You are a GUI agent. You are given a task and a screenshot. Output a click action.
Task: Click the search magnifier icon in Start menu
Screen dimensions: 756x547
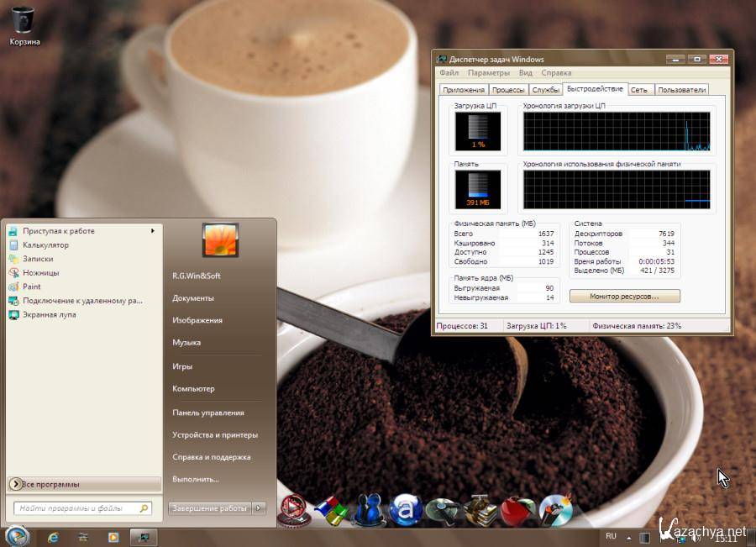point(144,508)
